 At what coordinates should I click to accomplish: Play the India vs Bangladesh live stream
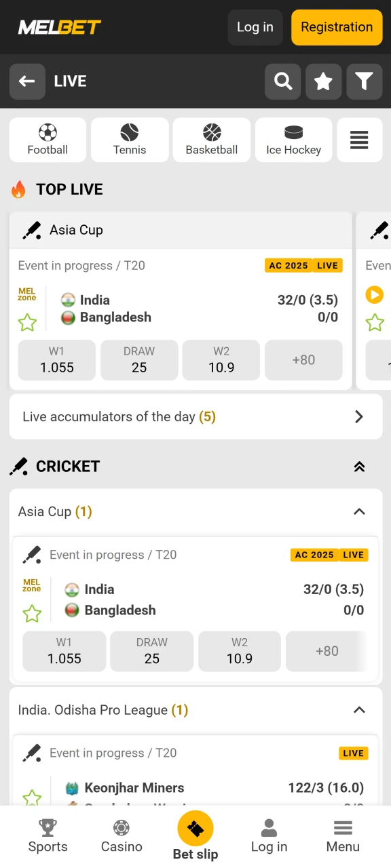pyautogui.click(x=374, y=294)
